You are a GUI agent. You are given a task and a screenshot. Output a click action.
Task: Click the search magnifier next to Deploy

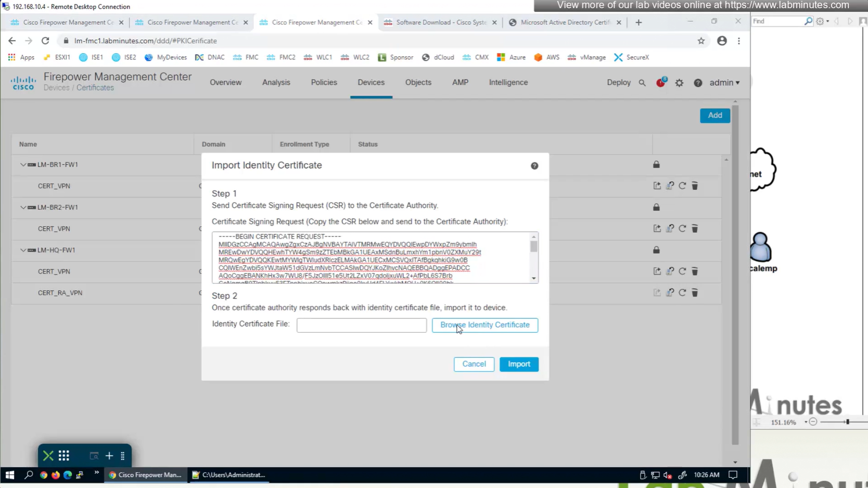tap(642, 83)
